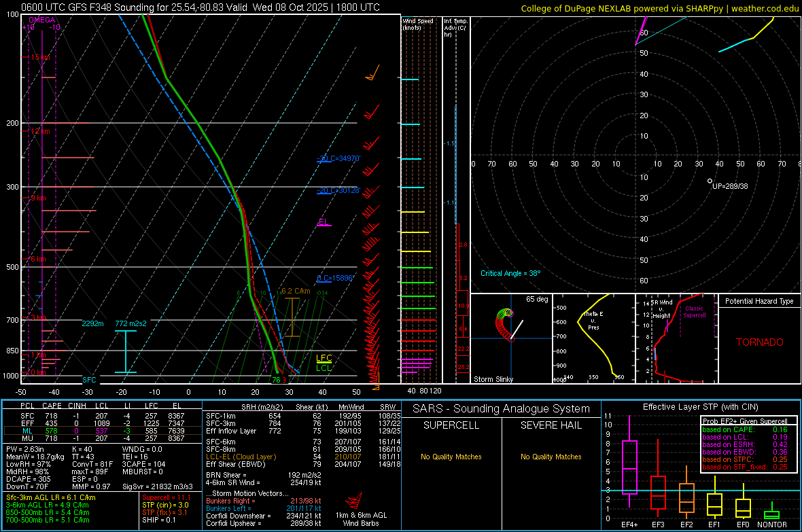Click the green LCL marker label
802x532 pixels.
point(324,368)
